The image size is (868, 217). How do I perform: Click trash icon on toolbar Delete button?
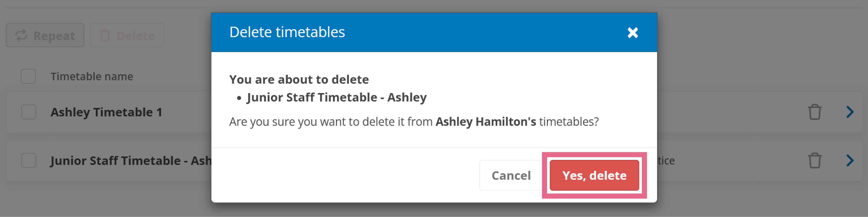click(x=105, y=35)
